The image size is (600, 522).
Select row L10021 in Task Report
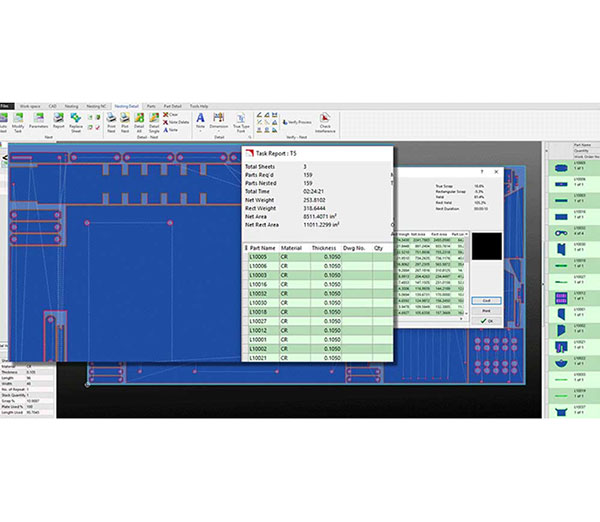(318, 358)
